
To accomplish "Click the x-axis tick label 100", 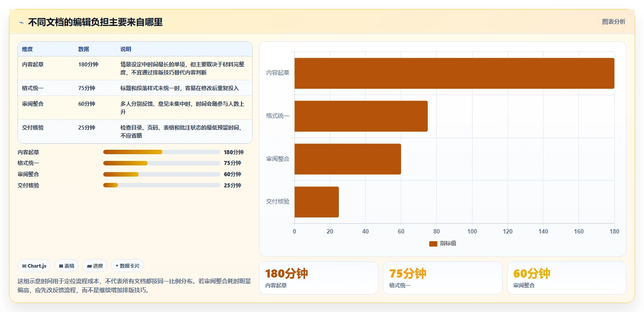I will click(472, 232).
